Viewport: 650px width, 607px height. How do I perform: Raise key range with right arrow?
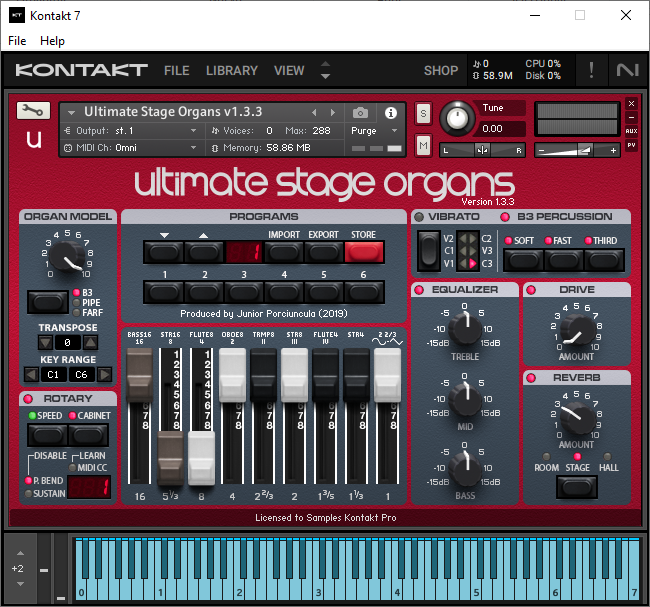coord(104,375)
